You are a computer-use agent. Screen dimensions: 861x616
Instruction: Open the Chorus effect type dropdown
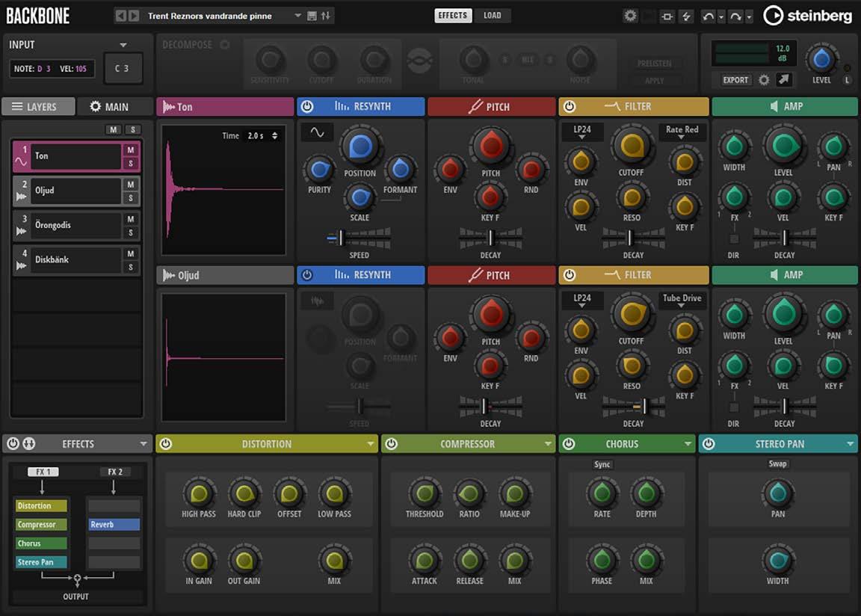point(688,443)
